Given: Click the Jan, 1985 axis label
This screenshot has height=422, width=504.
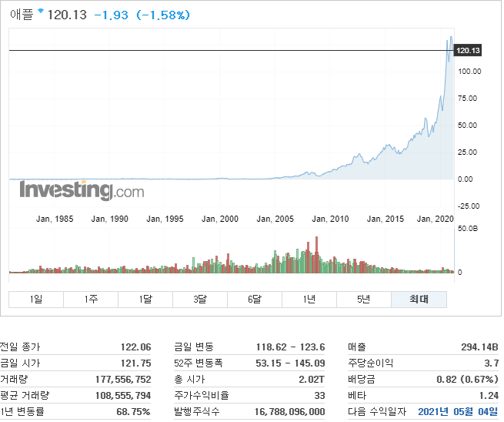Looking at the screenshot, I should click(55, 219).
